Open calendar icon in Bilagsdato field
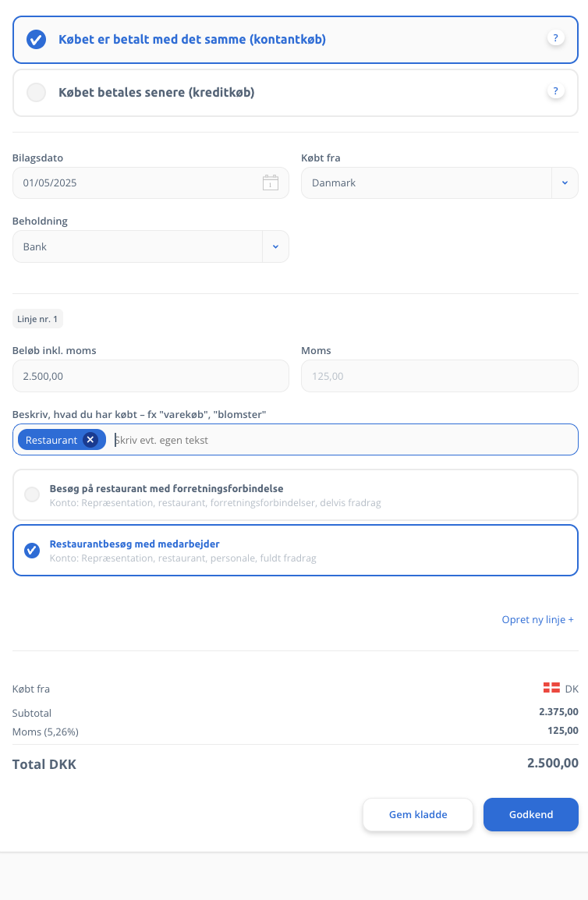The width and height of the screenshot is (588, 900). click(x=271, y=182)
